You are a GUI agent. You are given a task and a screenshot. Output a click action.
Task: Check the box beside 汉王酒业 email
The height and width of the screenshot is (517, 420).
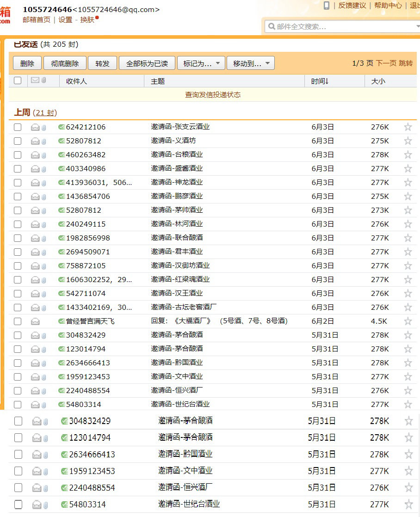pos(18,294)
